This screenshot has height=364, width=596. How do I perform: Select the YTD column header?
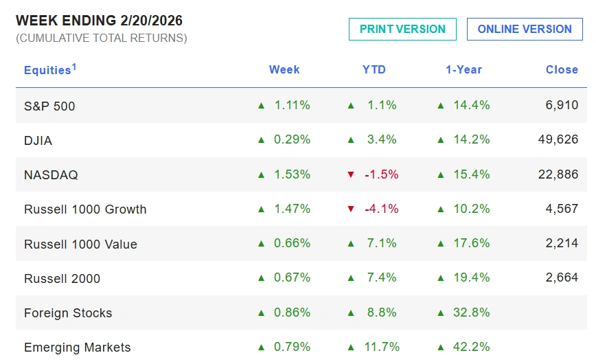[374, 69]
